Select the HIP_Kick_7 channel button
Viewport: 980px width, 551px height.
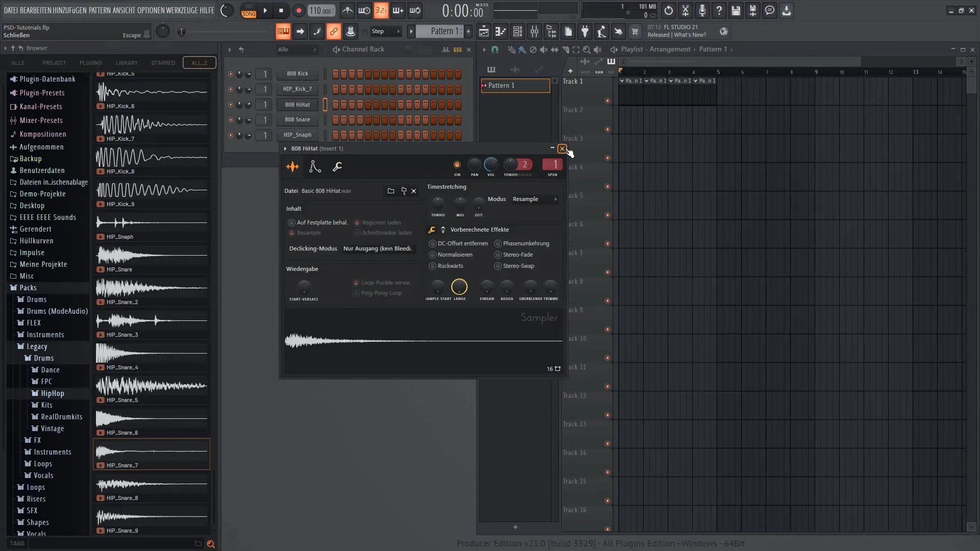298,89
